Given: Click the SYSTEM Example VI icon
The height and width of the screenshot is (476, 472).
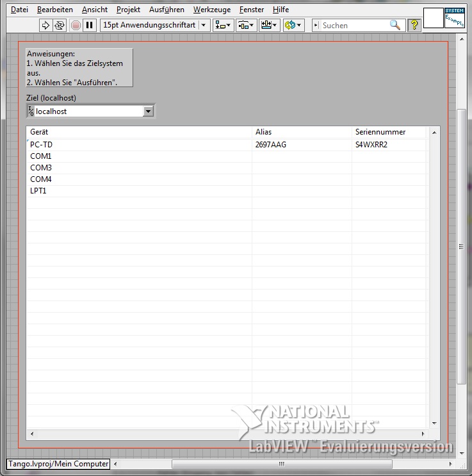Looking at the screenshot, I should [455, 17].
